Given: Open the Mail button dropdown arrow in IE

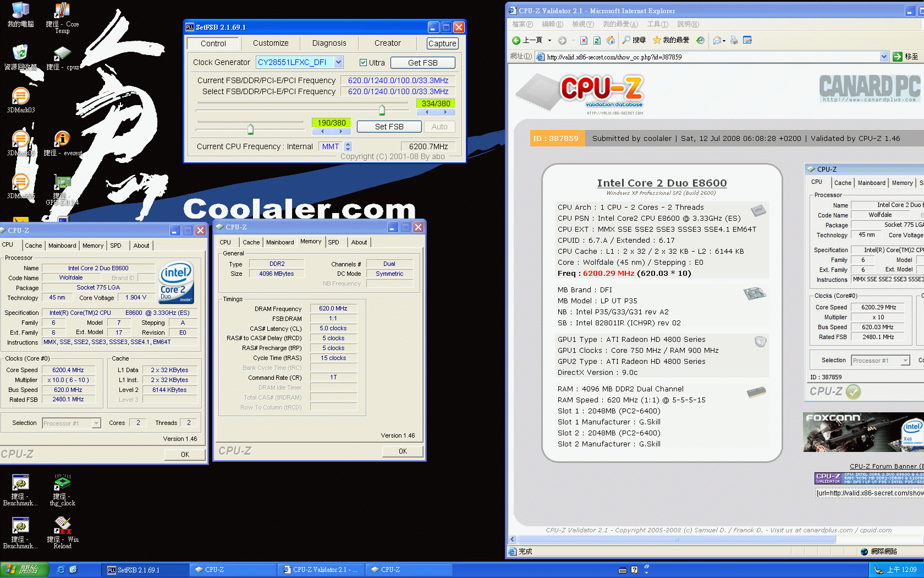Looking at the screenshot, I should pyautogui.click(x=724, y=40).
